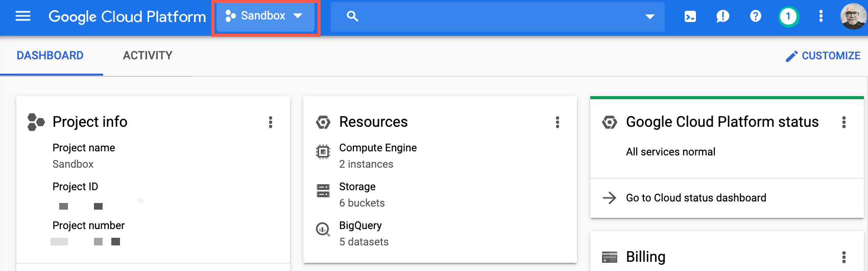Viewport: 868px width, 271px height.
Task: Activate Cloud Shell terminal icon
Action: coord(690,17)
